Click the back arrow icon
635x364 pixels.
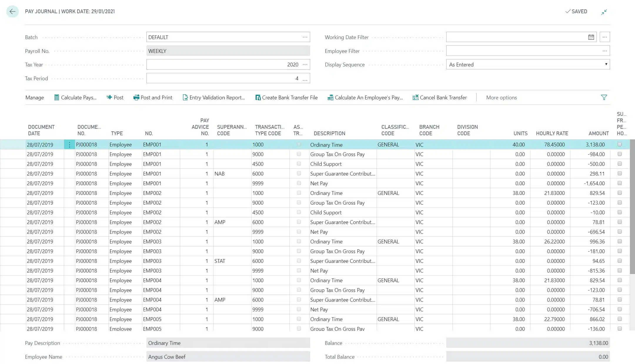12,11
